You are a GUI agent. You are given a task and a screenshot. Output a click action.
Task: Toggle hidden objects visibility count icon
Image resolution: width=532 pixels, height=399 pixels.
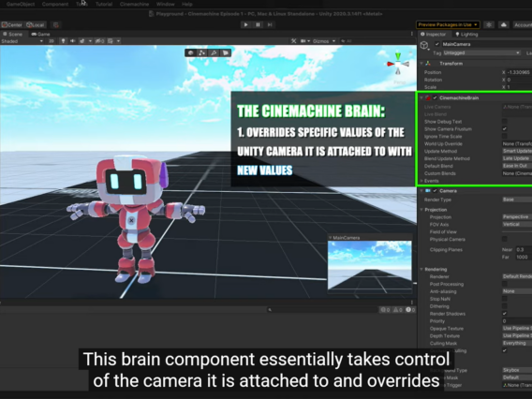click(x=99, y=41)
